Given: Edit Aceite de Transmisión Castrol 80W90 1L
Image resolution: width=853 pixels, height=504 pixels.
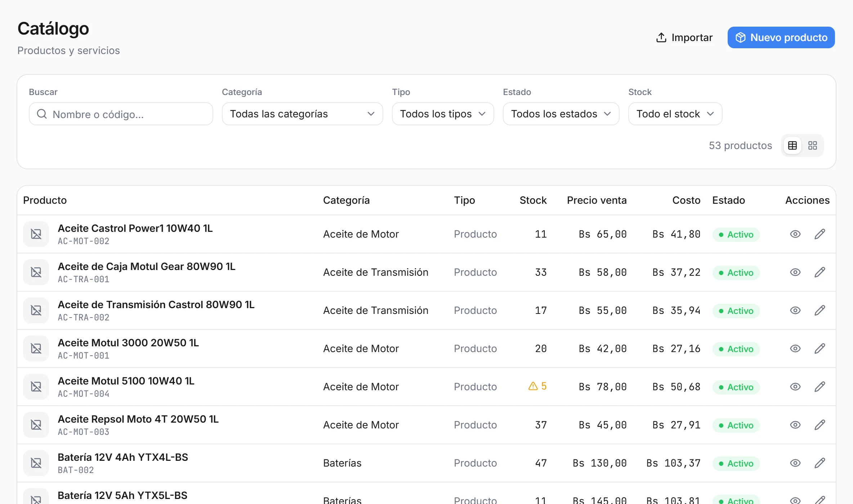Looking at the screenshot, I should coord(820,310).
